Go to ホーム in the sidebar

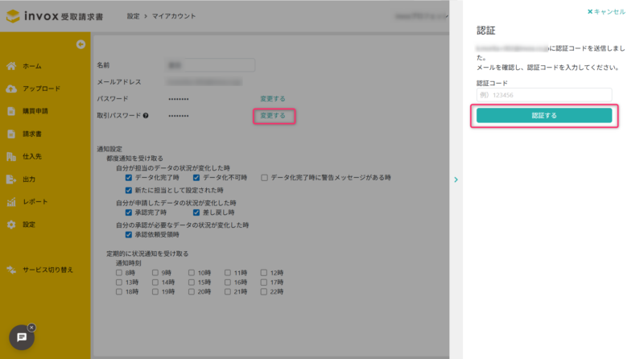[32, 66]
